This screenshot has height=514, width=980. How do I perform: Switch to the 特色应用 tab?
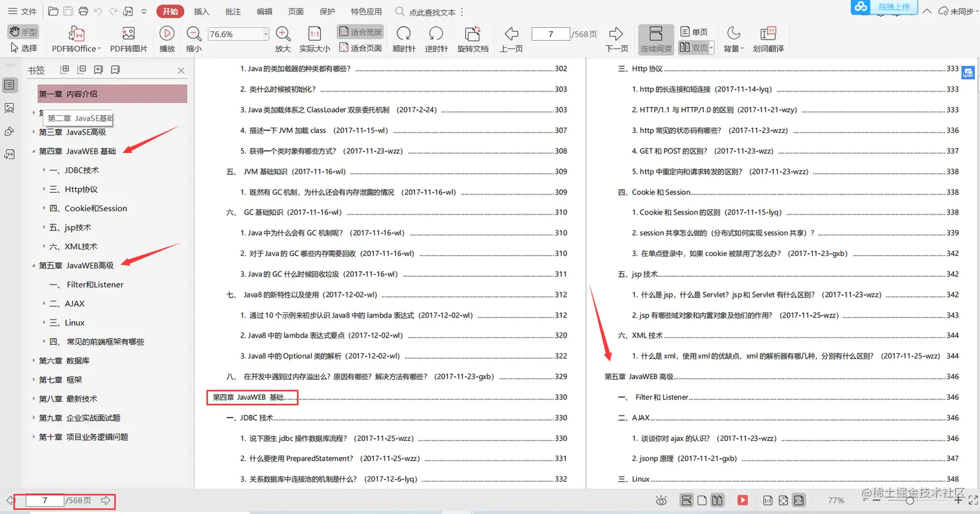[x=366, y=11]
